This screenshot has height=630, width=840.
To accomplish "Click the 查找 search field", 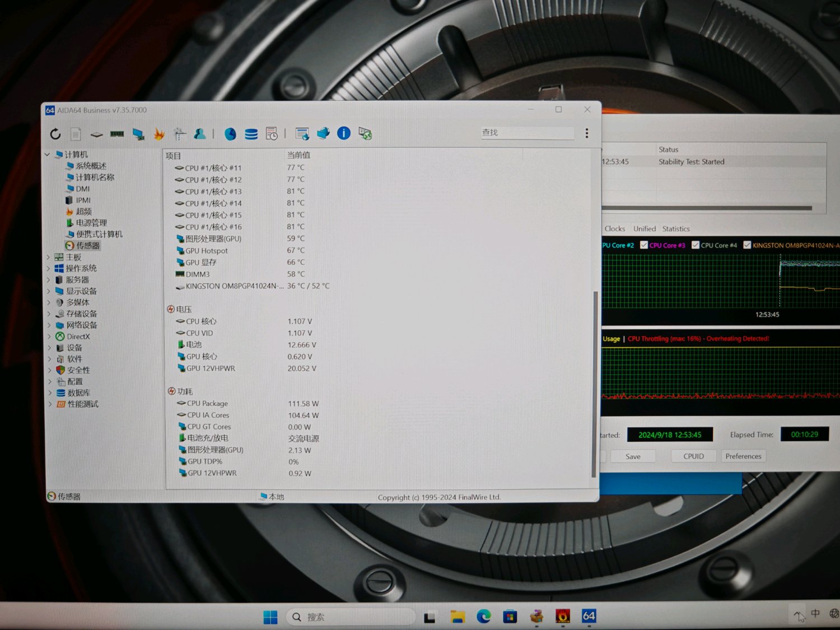I will tap(528, 133).
